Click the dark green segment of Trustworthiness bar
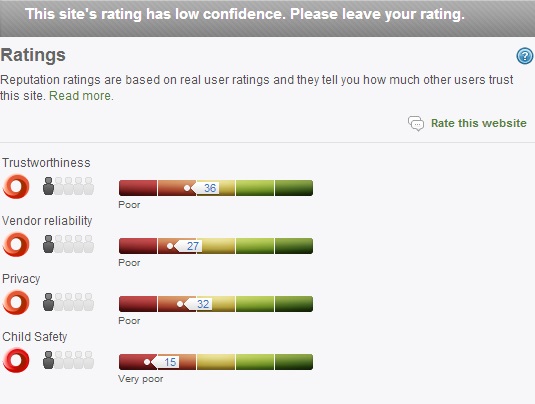 point(294,188)
